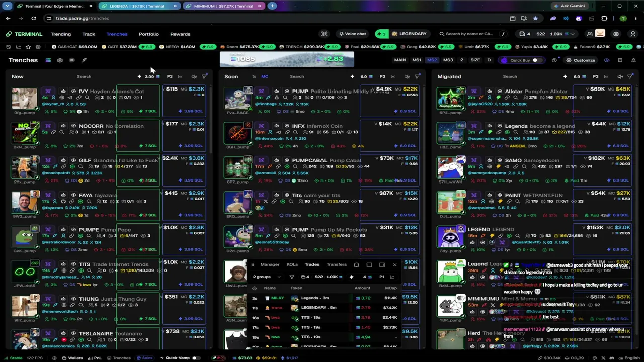Click the lock icon in the Trenches toolbar
This screenshot has width=644, height=362.
[x=633, y=60]
